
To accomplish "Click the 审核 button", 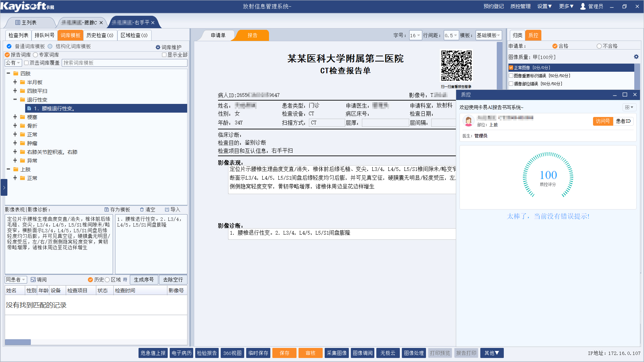I will [310, 353].
